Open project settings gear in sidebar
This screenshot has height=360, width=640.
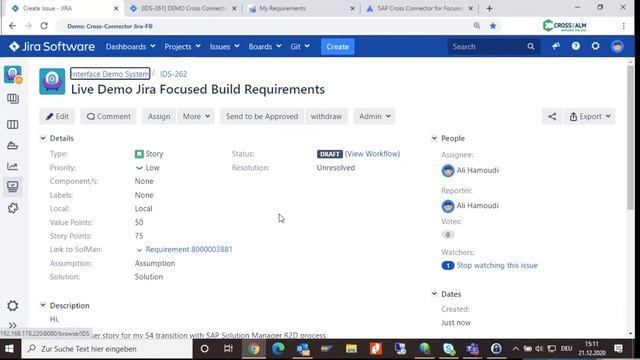click(13, 306)
